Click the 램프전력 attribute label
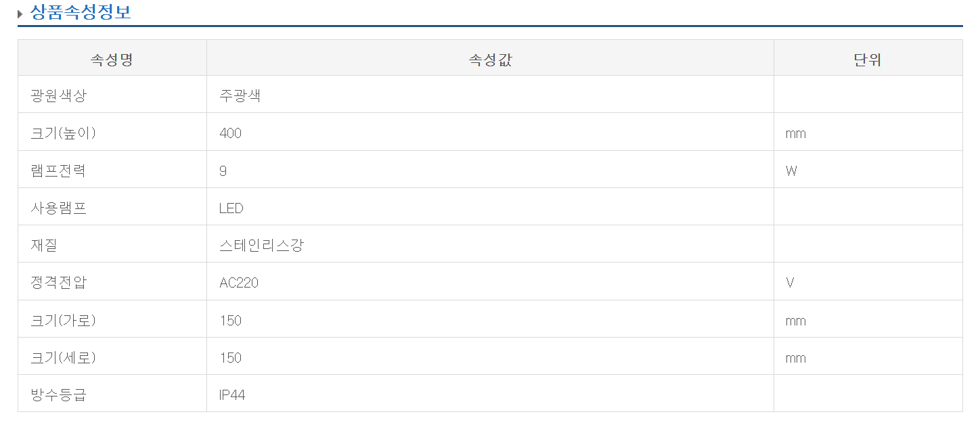This screenshot has width=980, height=431. 59,171
